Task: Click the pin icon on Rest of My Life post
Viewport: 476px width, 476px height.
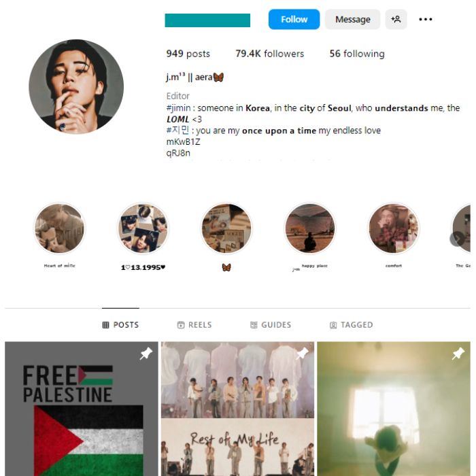Action: point(303,354)
